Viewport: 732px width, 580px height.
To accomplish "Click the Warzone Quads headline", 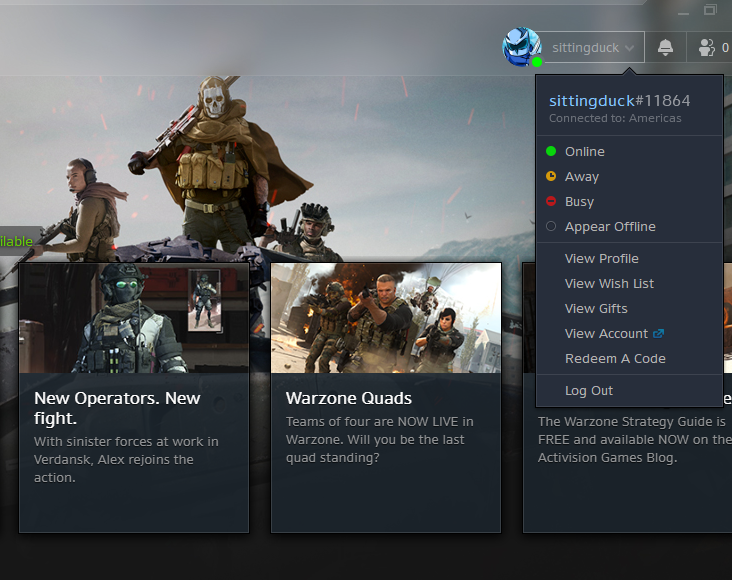I will point(349,398).
